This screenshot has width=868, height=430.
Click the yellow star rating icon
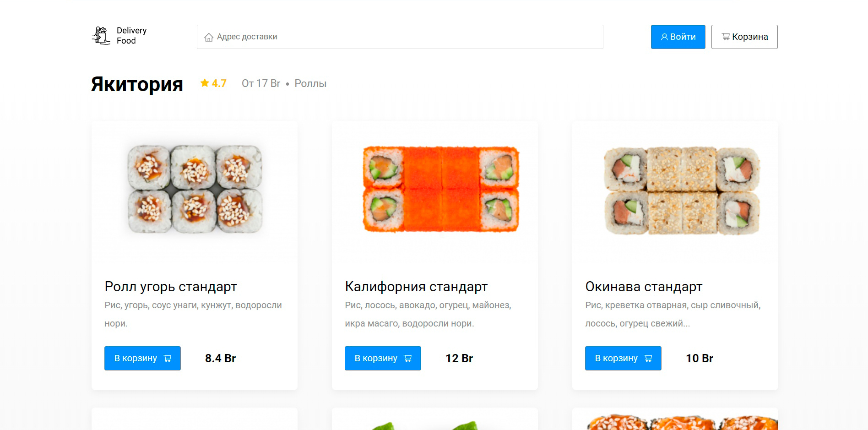(x=205, y=83)
